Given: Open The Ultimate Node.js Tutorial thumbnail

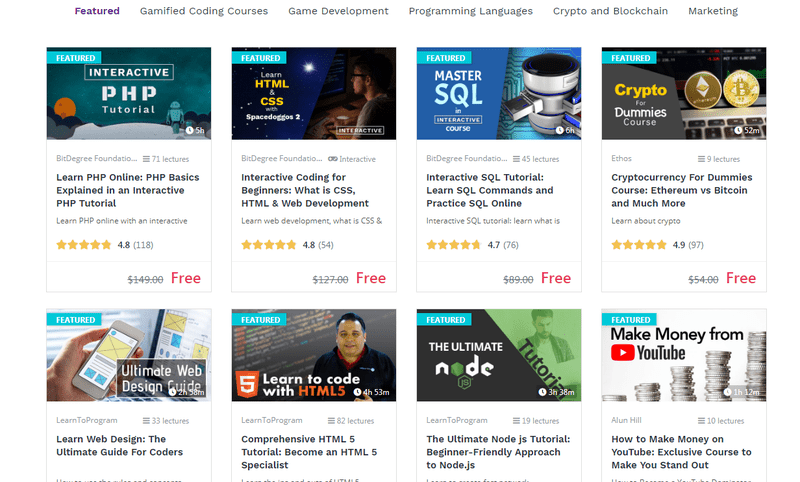Looking at the screenshot, I should 499,355.
